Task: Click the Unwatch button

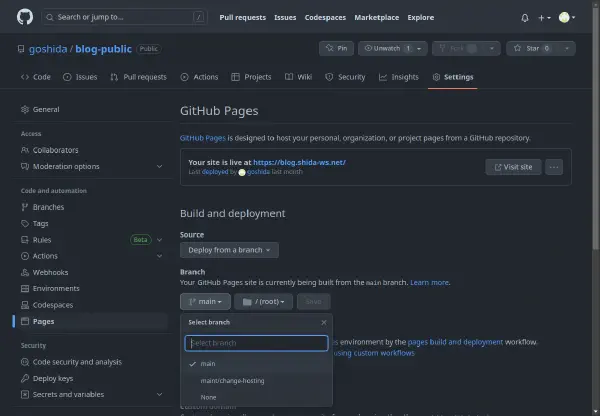Action: tap(386, 48)
